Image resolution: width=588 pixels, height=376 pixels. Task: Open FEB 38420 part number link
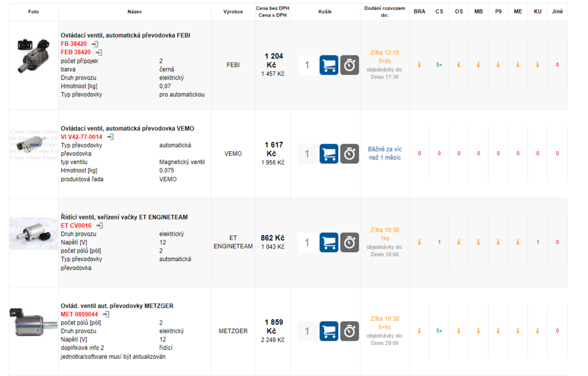coord(76,52)
